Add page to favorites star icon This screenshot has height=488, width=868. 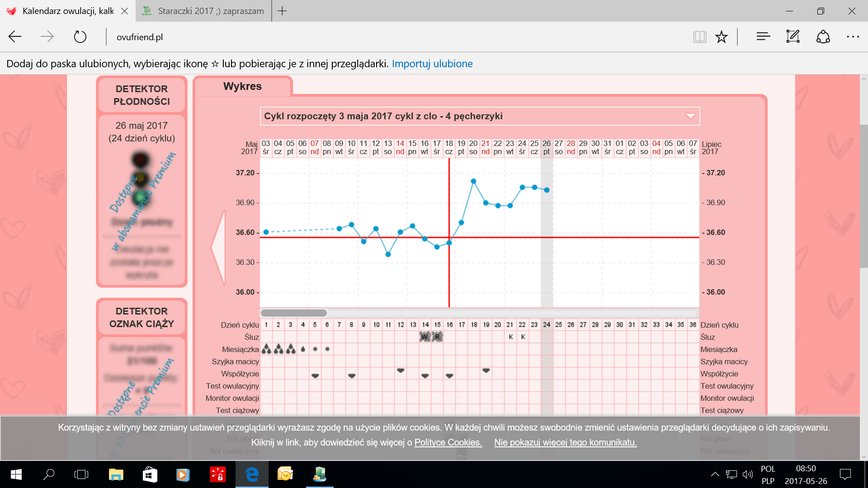pos(721,37)
